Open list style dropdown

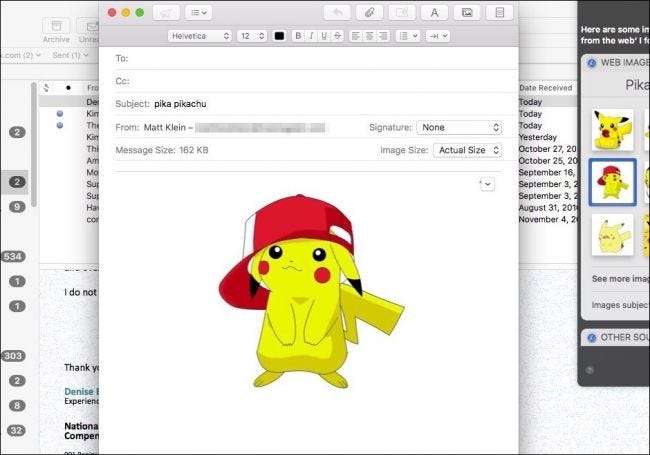[408, 36]
